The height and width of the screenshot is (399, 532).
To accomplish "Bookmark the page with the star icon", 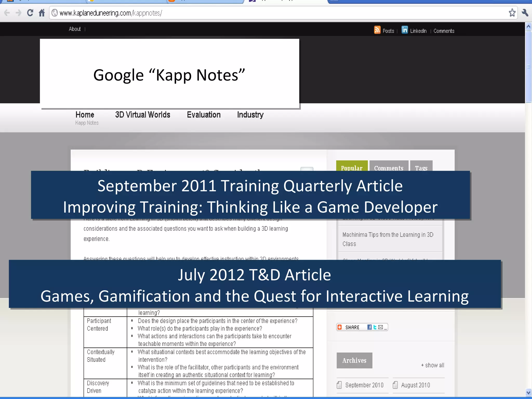I will coord(512,13).
